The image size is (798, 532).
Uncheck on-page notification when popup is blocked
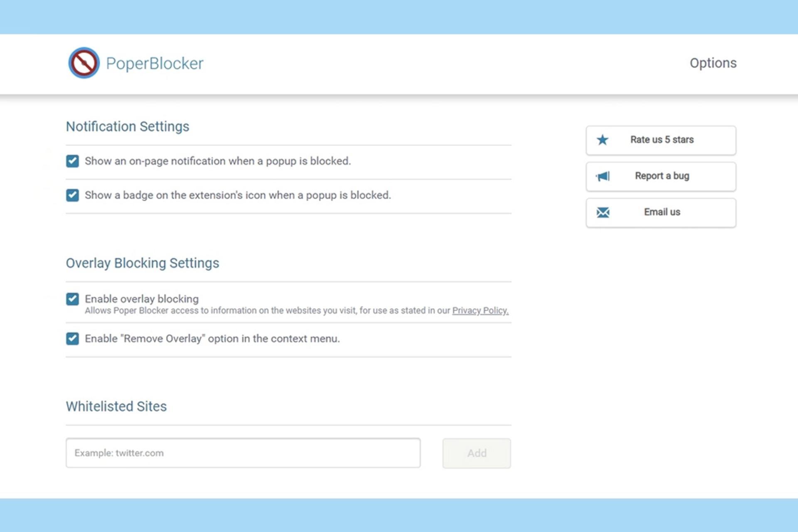tap(72, 161)
